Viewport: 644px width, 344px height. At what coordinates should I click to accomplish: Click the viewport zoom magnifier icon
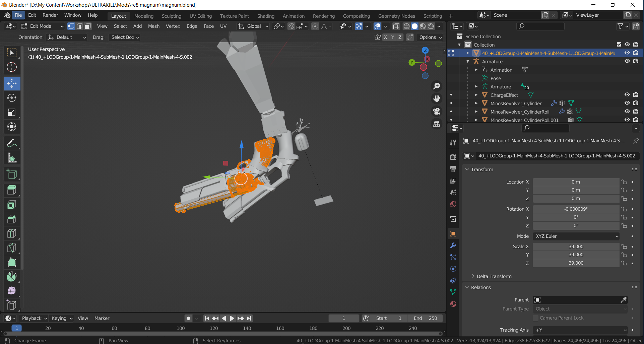(x=437, y=86)
